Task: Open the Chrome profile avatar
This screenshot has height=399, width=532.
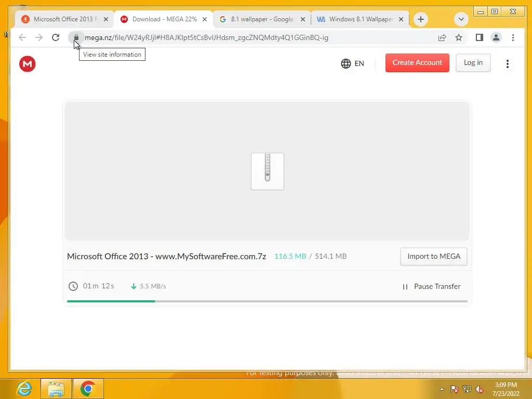Action: pos(496,37)
